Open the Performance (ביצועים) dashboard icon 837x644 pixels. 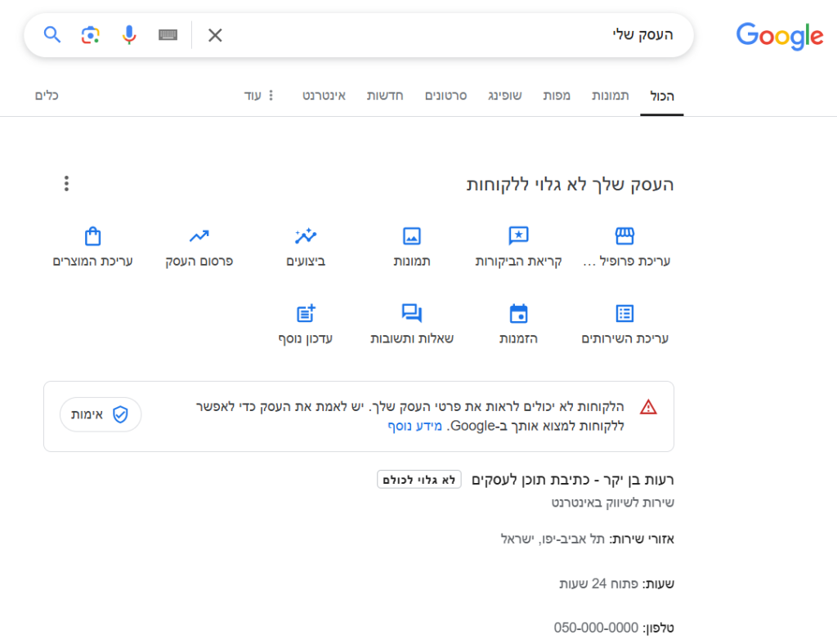pos(305,237)
